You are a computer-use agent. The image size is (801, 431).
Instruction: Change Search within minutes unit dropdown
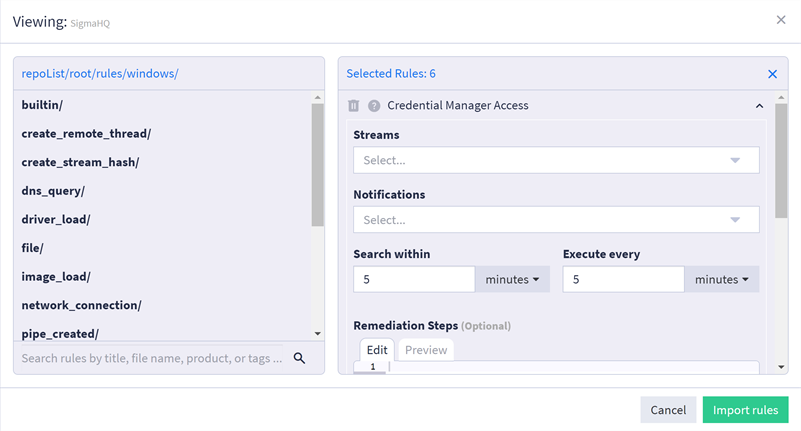[x=512, y=280]
